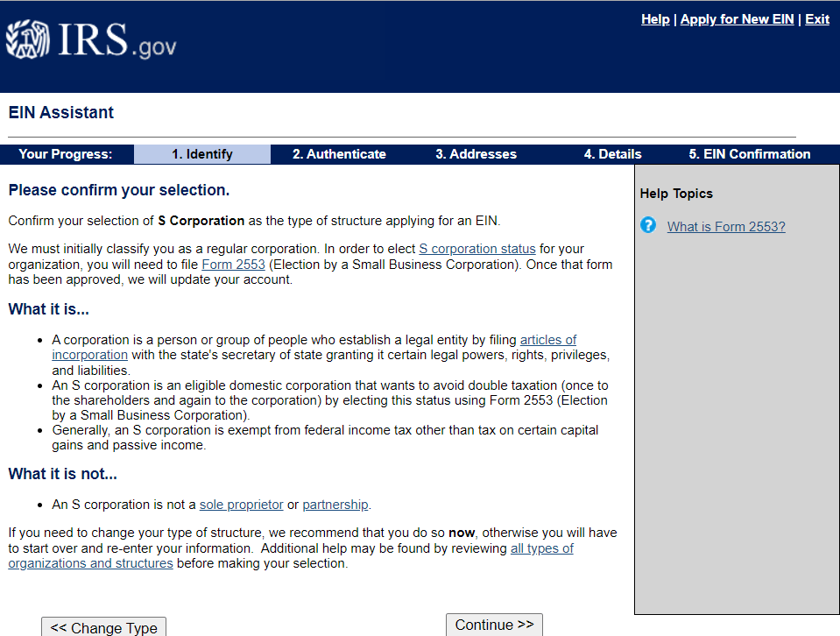Open the Help link in header

(655, 19)
